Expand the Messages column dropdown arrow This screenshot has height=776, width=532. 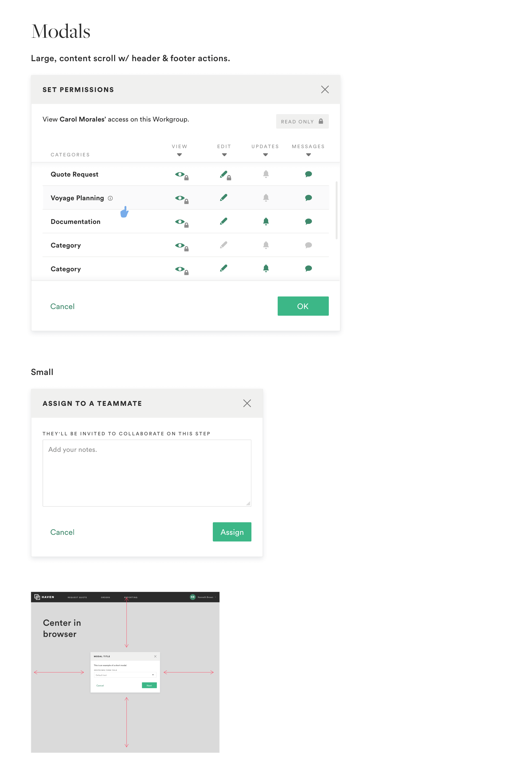(x=308, y=155)
